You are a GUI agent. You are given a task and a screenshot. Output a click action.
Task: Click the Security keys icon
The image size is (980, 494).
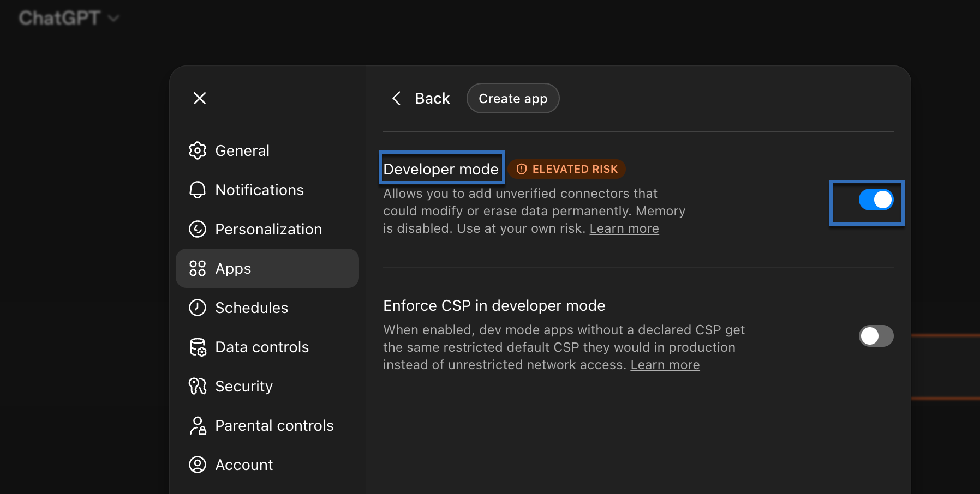click(x=198, y=386)
